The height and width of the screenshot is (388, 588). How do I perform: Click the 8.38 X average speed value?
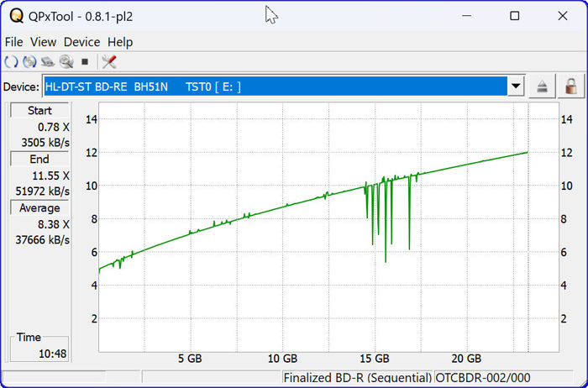tap(53, 224)
